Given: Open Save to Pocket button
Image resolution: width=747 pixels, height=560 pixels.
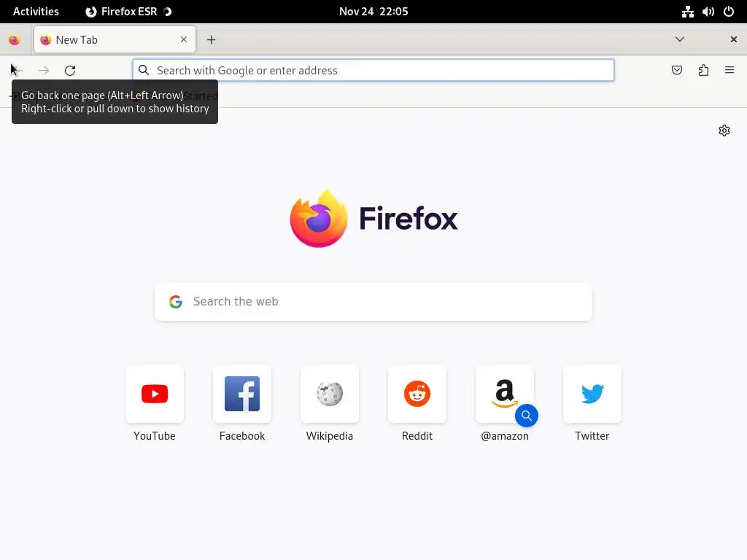Looking at the screenshot, I should pos(676,71).
